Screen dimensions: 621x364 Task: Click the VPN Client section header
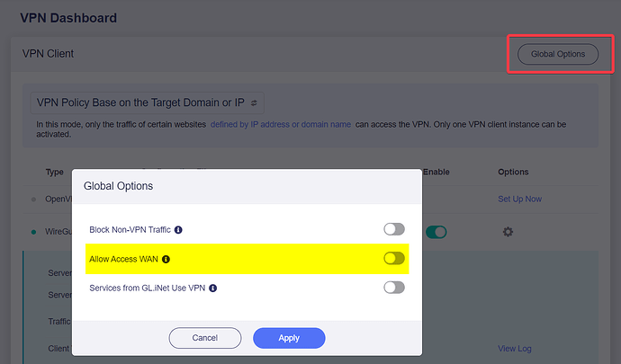click(x=48, y=54)
